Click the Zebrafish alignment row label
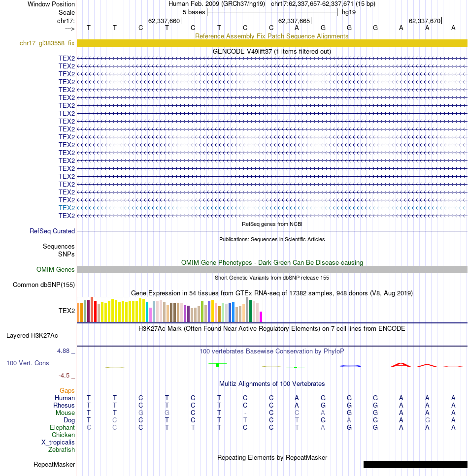The height and width of the screenshot is (476, 468). [61, 449]
